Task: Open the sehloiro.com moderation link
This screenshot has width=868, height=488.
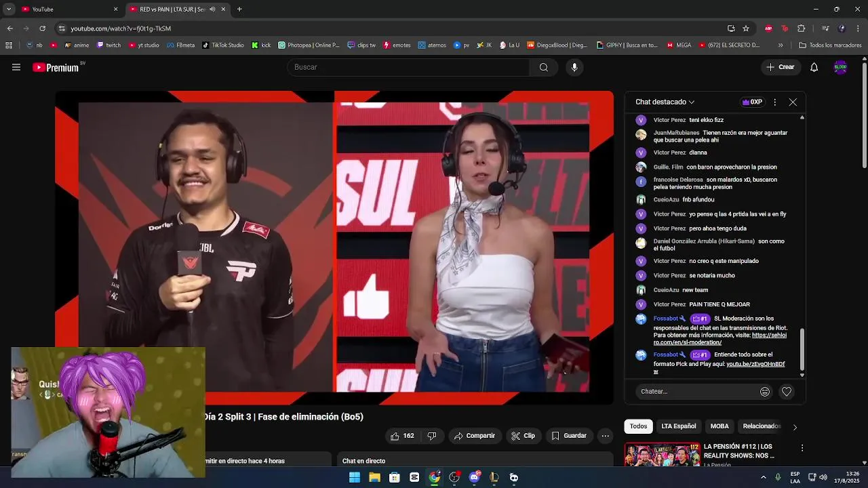Action: point(720,339)
